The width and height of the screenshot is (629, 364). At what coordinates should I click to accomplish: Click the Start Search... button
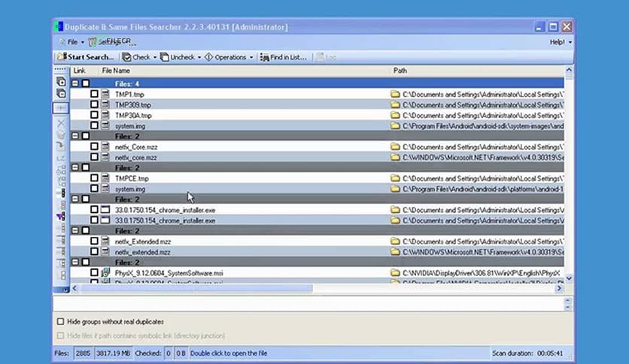click(86, 57)
